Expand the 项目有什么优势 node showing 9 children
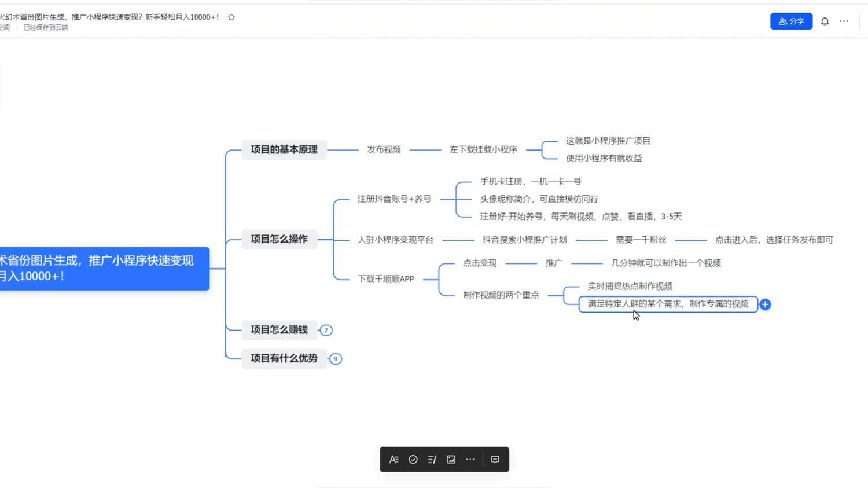This screenshot has width=868, height=488. click(x=336, y=358)
